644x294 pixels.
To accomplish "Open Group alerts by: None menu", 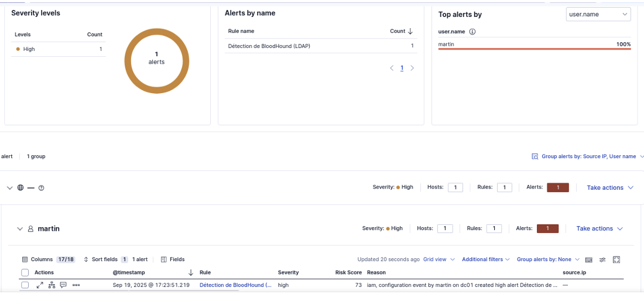I will [548, 259].
